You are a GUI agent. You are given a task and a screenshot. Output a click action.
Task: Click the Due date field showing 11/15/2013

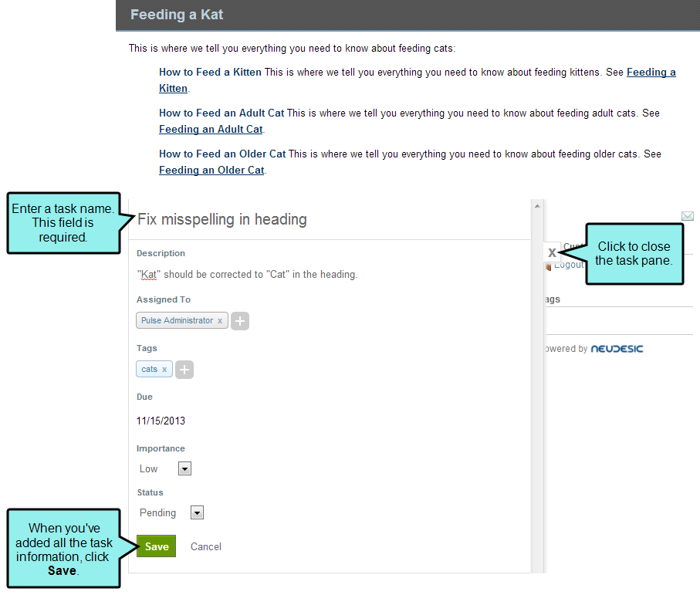pos(161,421)
